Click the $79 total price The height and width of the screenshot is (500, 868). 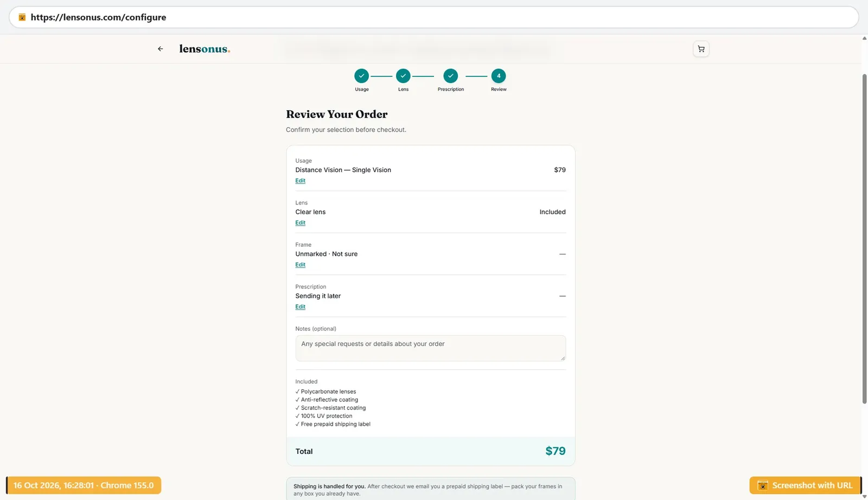[x=555, y=451]
